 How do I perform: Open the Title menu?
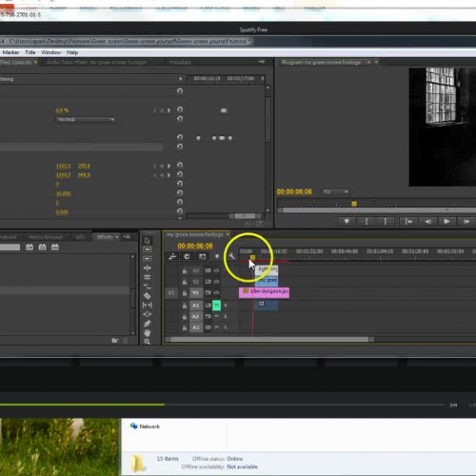[30, 52]
